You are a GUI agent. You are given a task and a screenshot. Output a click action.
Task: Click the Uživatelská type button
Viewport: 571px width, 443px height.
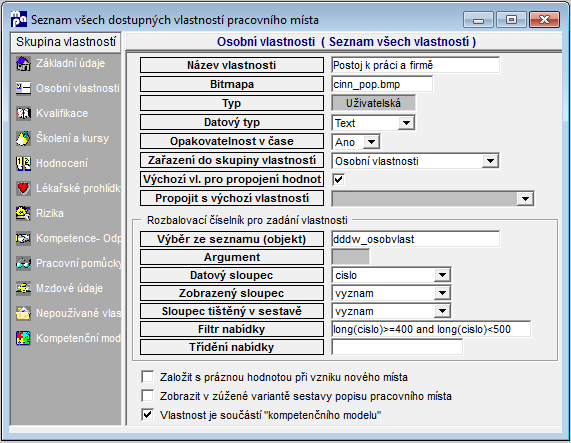coord(373,103)
